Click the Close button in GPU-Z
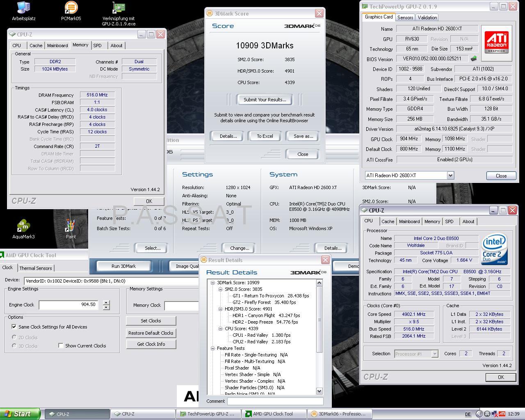The image size is (525, 420). point(501,176)
